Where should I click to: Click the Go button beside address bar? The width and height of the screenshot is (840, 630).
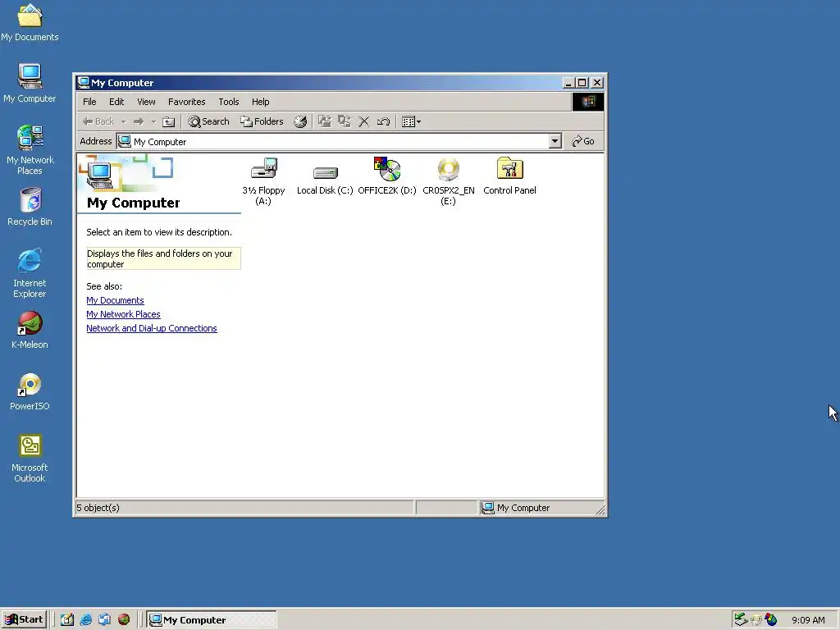[583, 141]
